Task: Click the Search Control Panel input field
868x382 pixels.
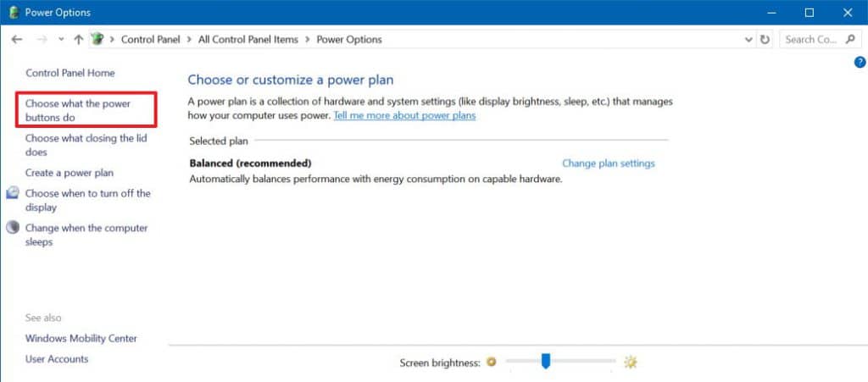Action: (810, 40)
